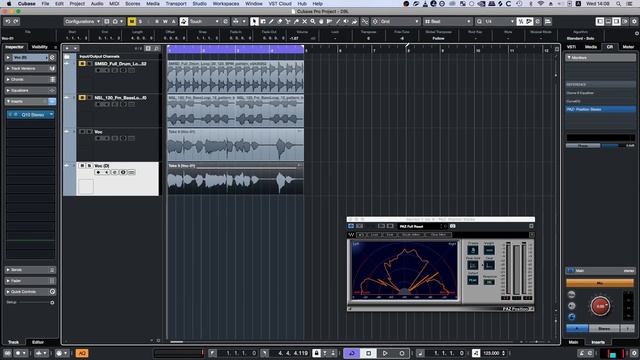The height and width of the screenshot is (360, 640).
Task: Open the Workspaces menu
Action: coord(226,3)
